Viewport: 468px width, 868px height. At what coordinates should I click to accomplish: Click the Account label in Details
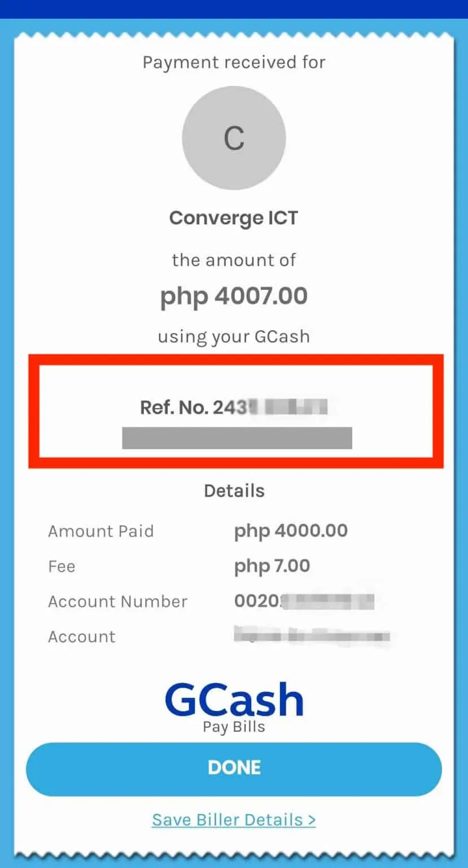click(81, 636)
